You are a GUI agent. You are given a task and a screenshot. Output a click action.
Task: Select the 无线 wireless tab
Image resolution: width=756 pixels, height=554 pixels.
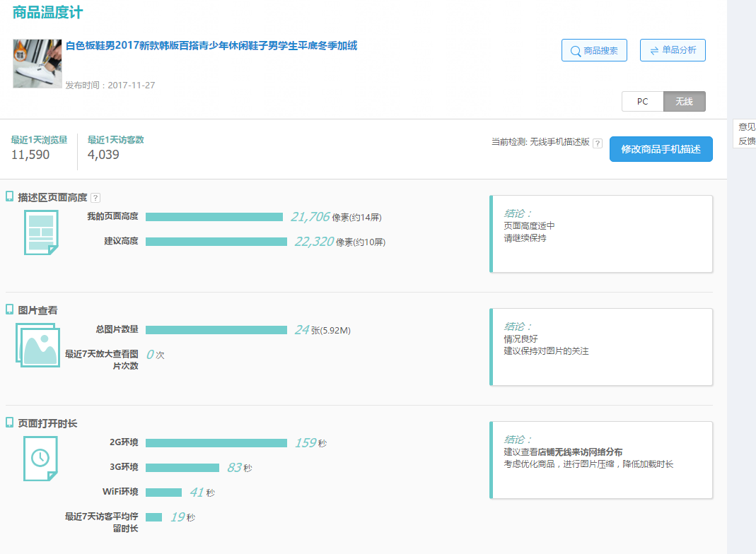click(684, 102)
